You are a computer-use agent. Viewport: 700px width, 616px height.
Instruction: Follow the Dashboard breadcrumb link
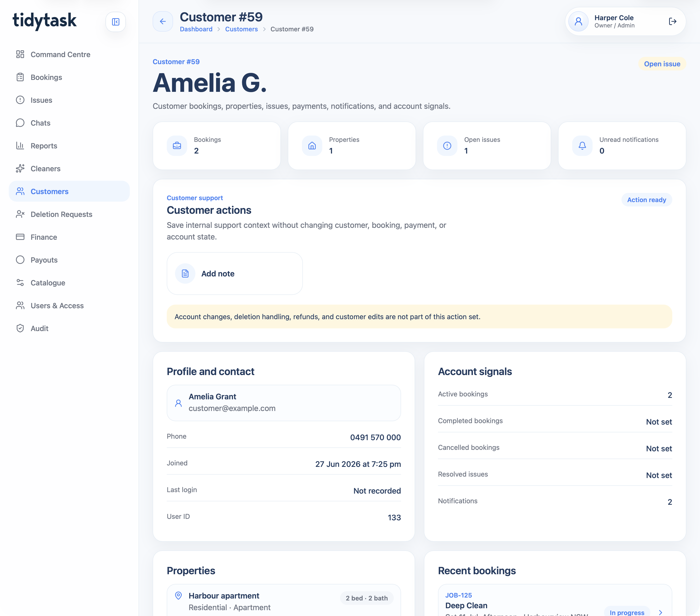[x=196, y=29]
